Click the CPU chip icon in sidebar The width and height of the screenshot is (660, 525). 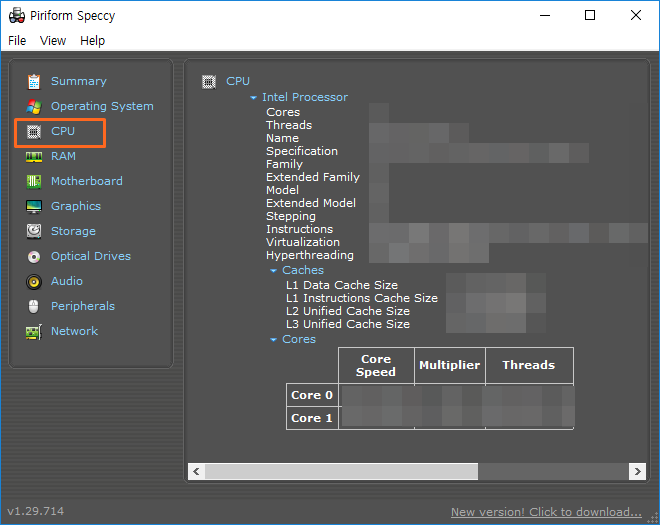click(x=34, y=132)
